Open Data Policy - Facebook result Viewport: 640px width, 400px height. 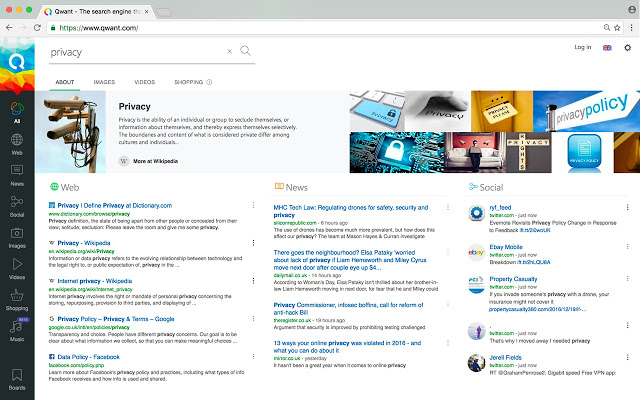click(x=89, y=357)
